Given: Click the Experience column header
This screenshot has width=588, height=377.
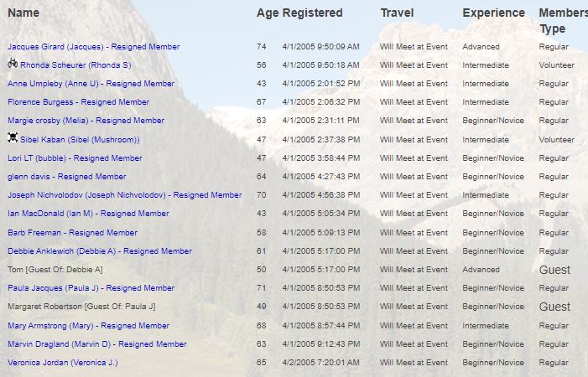Looking at the screenshot, I should 493,13.
